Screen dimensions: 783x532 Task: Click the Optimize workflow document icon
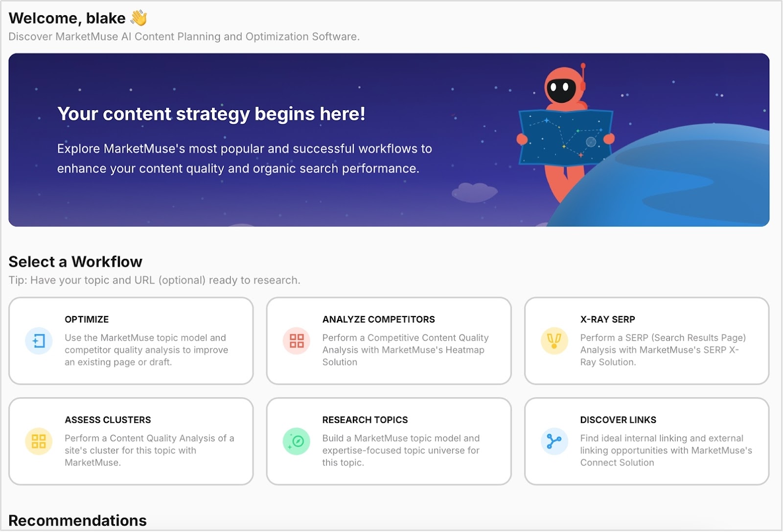pos(39,341)
